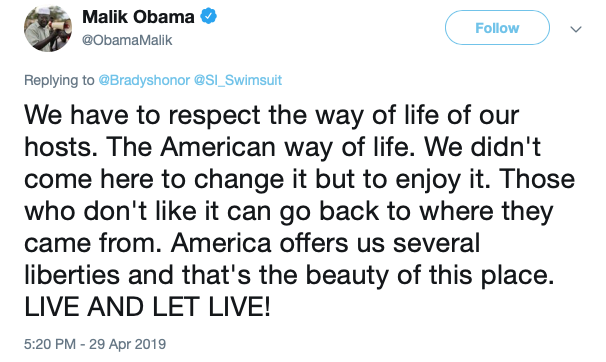The height and width of the screenshot is (362, 606).
Task: Click "enjoy it" in the tweet text
Action: tap(443, 180)
